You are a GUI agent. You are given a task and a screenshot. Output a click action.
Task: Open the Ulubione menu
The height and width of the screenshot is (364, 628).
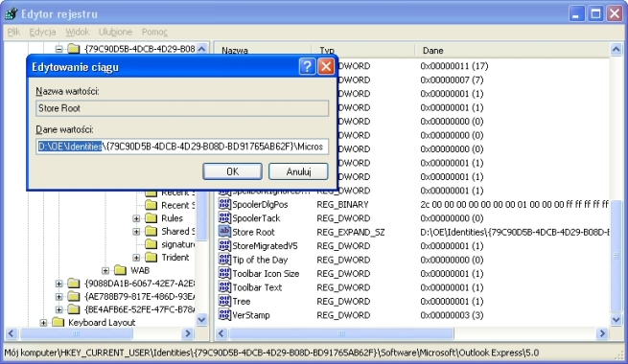115,32
